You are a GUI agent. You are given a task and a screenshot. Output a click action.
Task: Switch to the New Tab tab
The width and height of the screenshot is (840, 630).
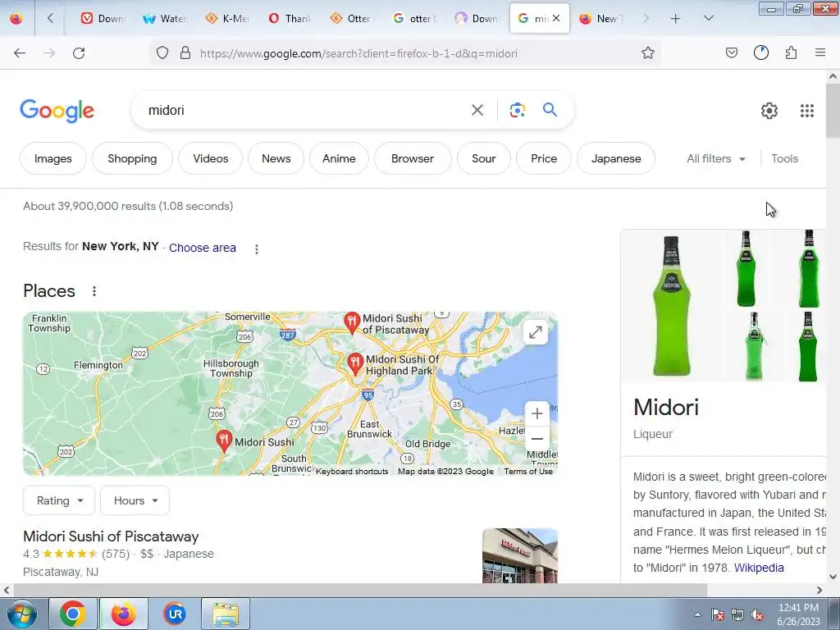pos(601,19)
